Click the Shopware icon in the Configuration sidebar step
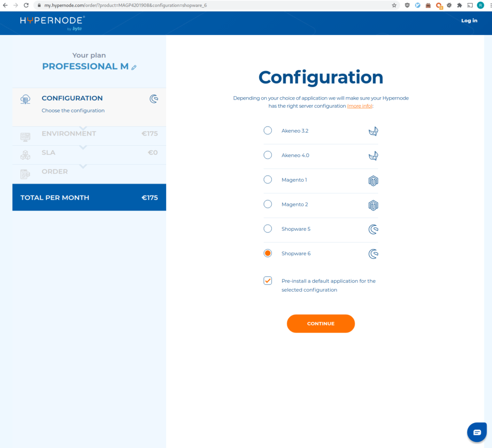492x448 pixels. pos(154,99)
